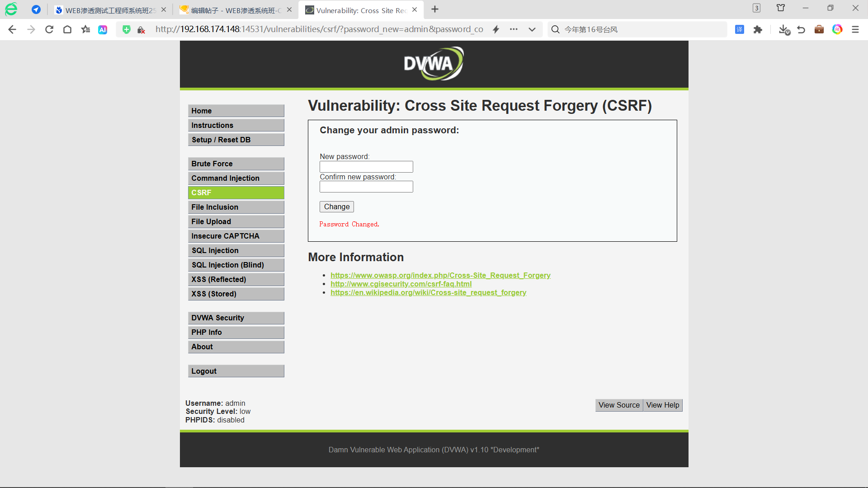Click the AI assistant icon in toolbar
868x488 pixels.
[103, 29]
